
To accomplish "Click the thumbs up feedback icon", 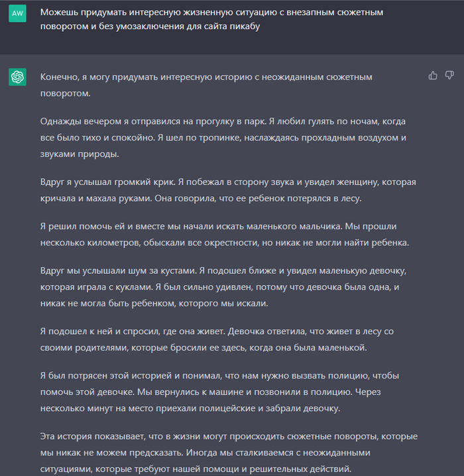I will (x=433, y=76).
